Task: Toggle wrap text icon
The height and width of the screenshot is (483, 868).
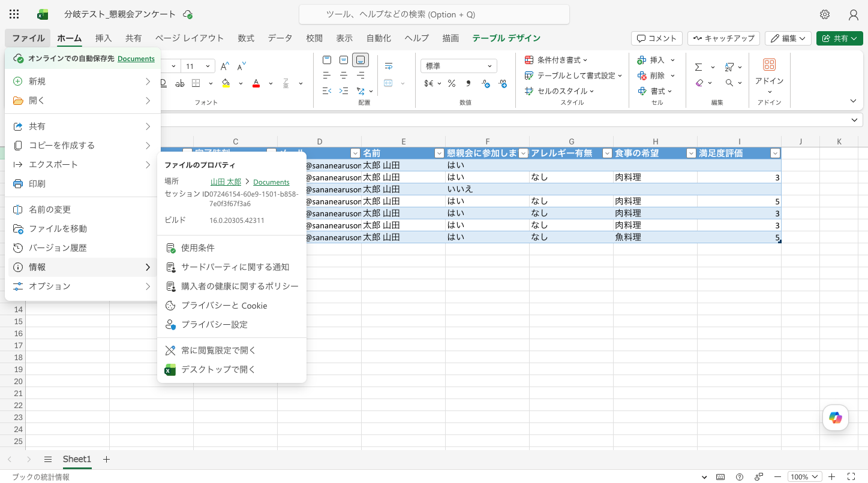Action: 389,66
